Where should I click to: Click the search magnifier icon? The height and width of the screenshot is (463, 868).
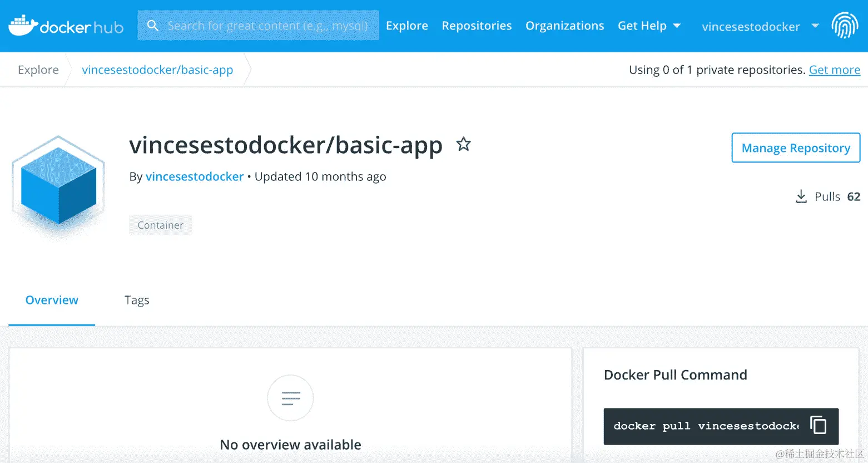(152, 26)
